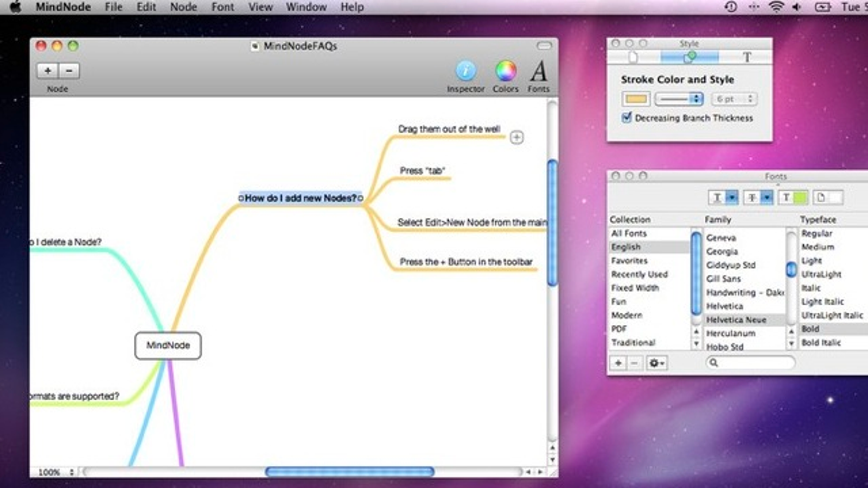Click the canvas scroll right arrow
This screenshot has height=488, width=868.
(x=540, y=472)
